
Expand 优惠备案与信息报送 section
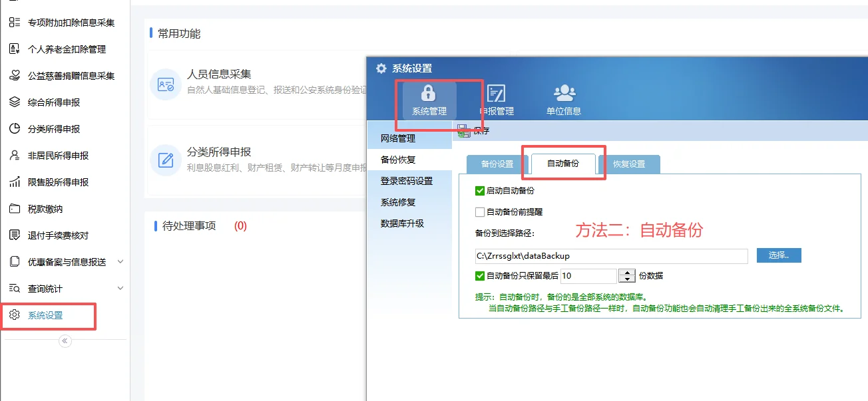tap(70, 261)
